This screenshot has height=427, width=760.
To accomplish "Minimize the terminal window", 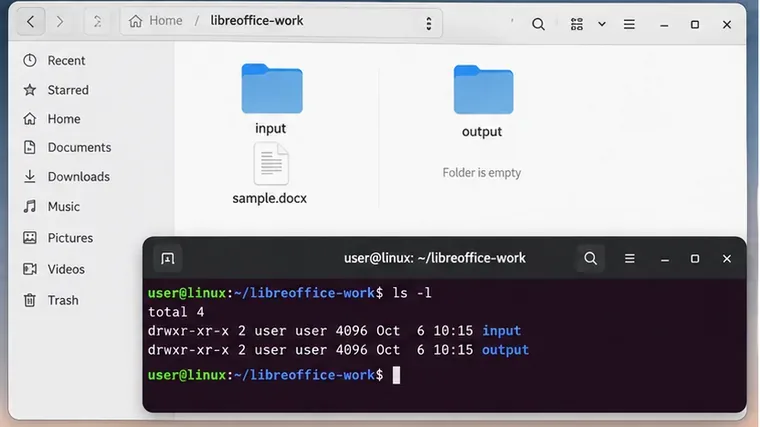I will [x=665, y=260].
